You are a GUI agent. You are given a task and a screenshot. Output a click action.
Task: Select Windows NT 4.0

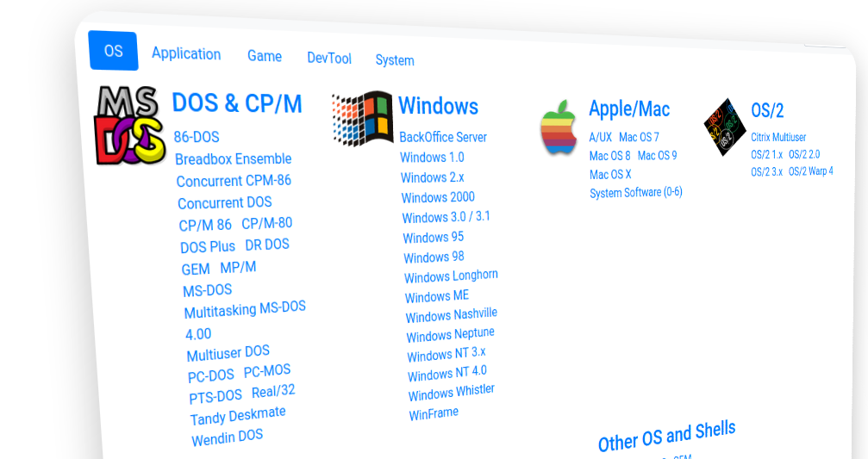(447, 374)
